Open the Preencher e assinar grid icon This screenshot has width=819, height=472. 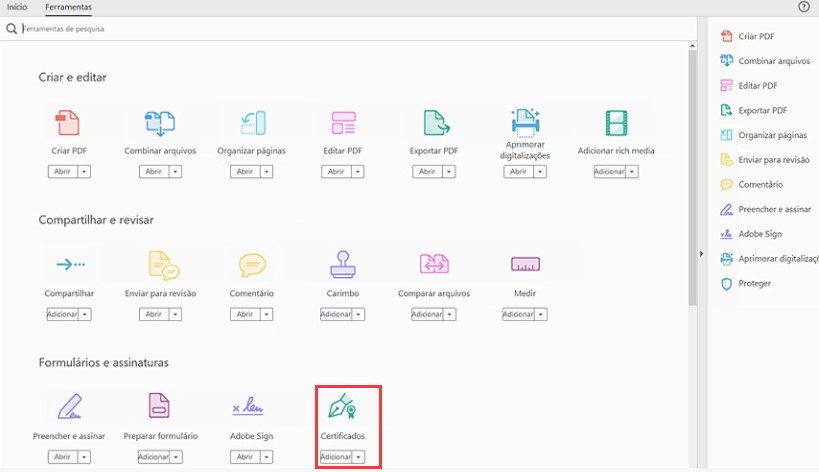coord(69,406)
